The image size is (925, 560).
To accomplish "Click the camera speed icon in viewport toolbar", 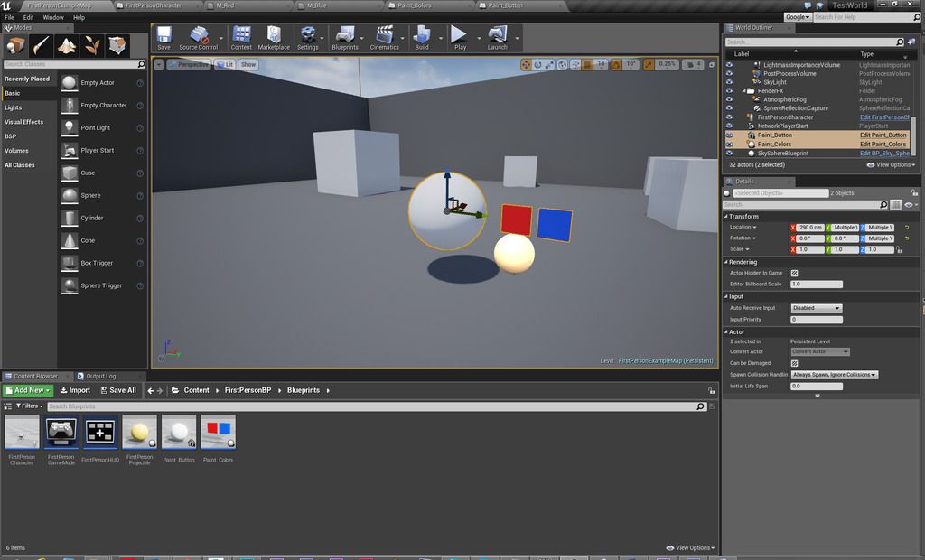I will pos(693,64).
